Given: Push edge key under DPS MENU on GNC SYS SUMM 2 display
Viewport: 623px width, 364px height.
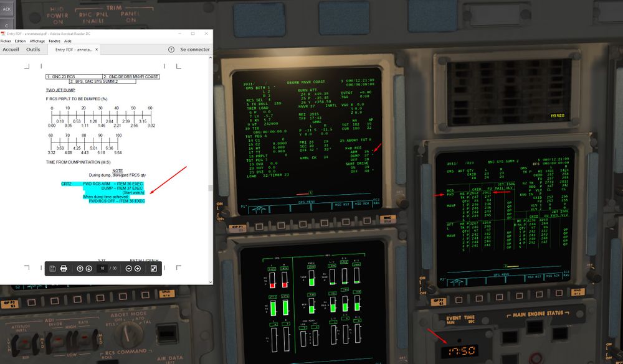Looking at the screenshot, I should pyautogui.click(x=498, y=297).
